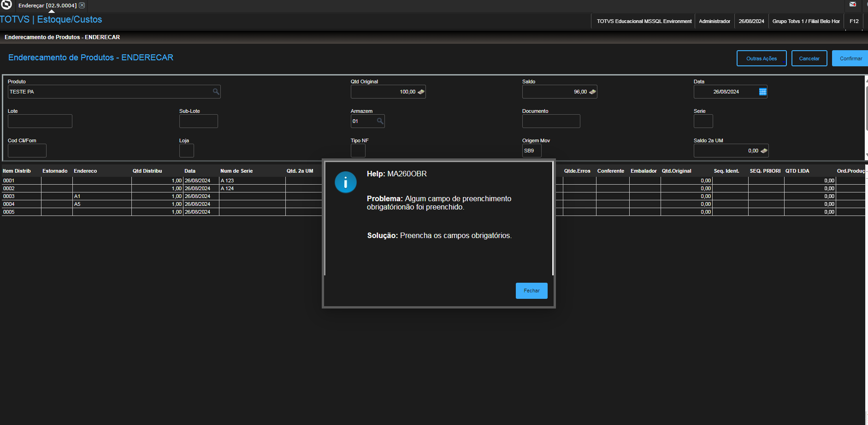Screen dimensions: 868x425
Task: Click the Administrador user label
Action: tap(714, 21)
